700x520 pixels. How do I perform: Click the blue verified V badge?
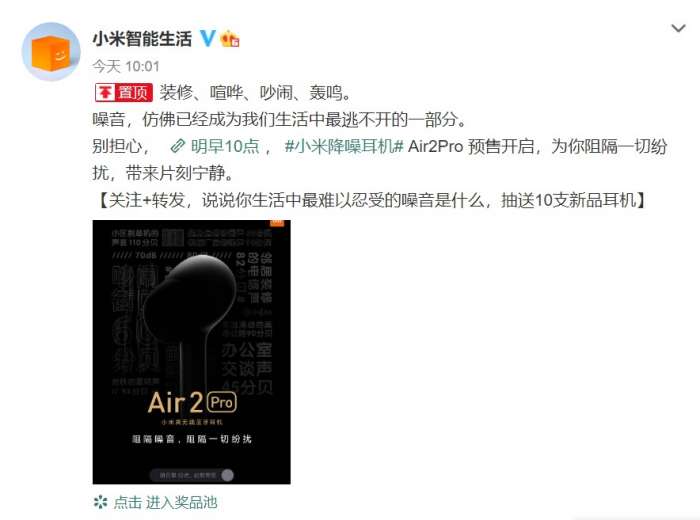207,38
